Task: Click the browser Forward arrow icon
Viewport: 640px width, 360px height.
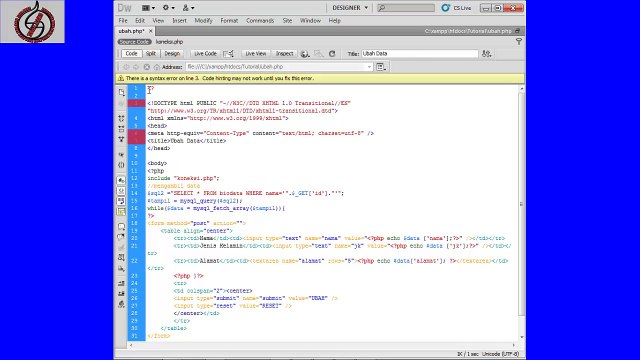Action: click(x=136, y=67)
